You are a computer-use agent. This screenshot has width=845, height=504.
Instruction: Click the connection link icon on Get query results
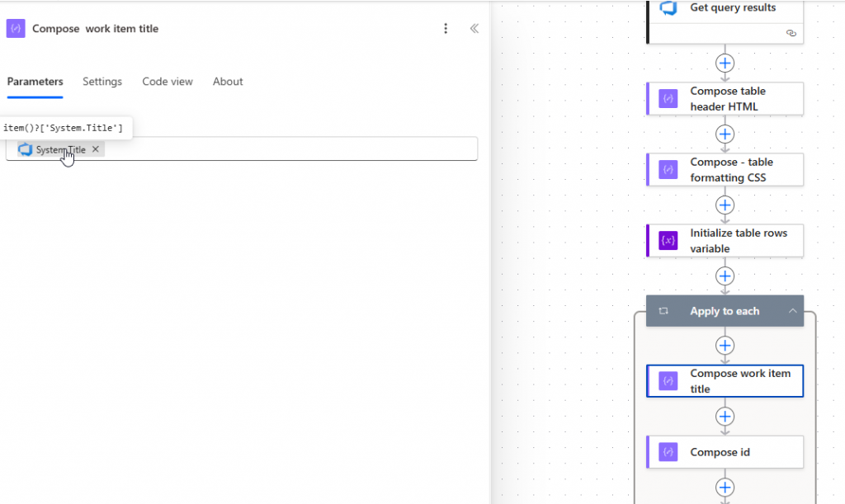tap(791, 34)
